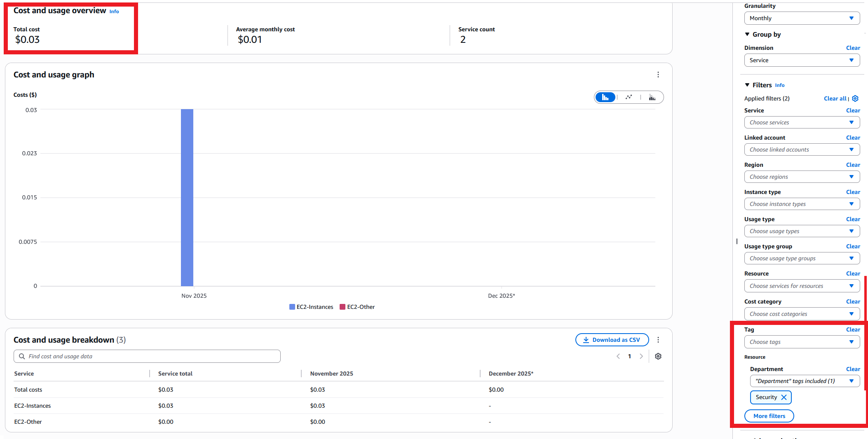868x439 pixels.
Task: Sort by Service column header
Action: click(24, 374)
